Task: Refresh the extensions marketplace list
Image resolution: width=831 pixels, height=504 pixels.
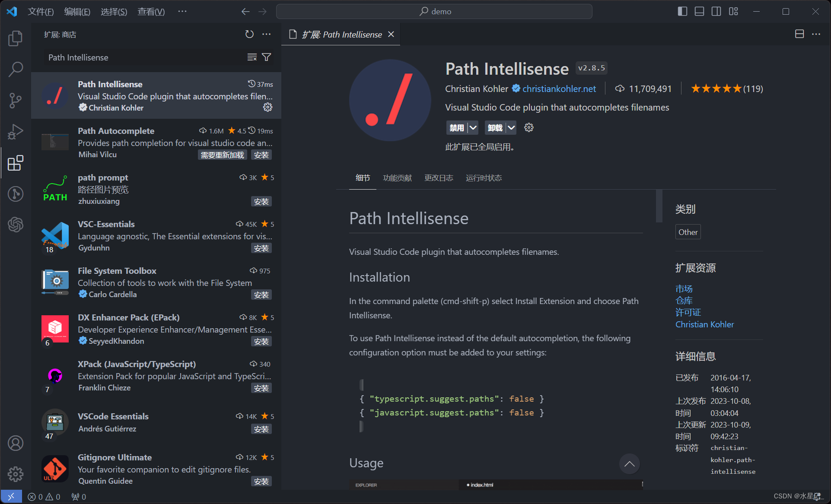Action: coord(249,34)
